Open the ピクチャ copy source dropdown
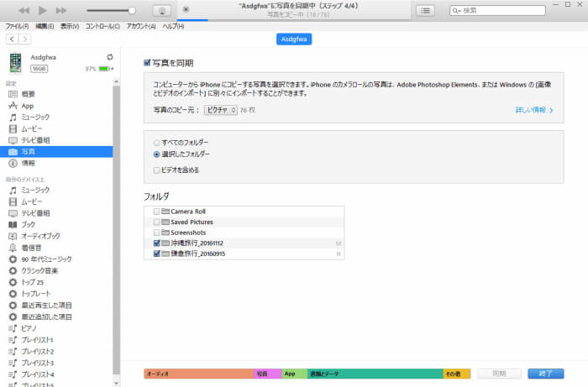 click(220, 110)
